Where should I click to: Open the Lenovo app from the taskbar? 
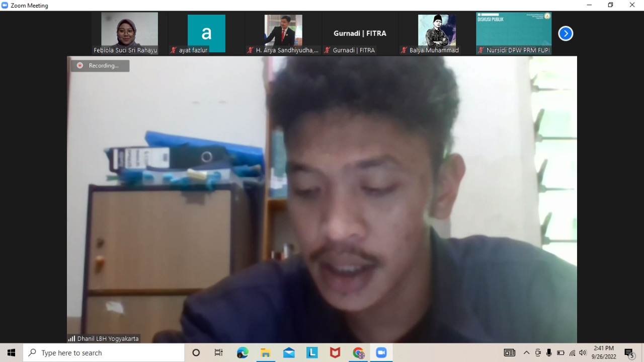click(x=312, y=352)
